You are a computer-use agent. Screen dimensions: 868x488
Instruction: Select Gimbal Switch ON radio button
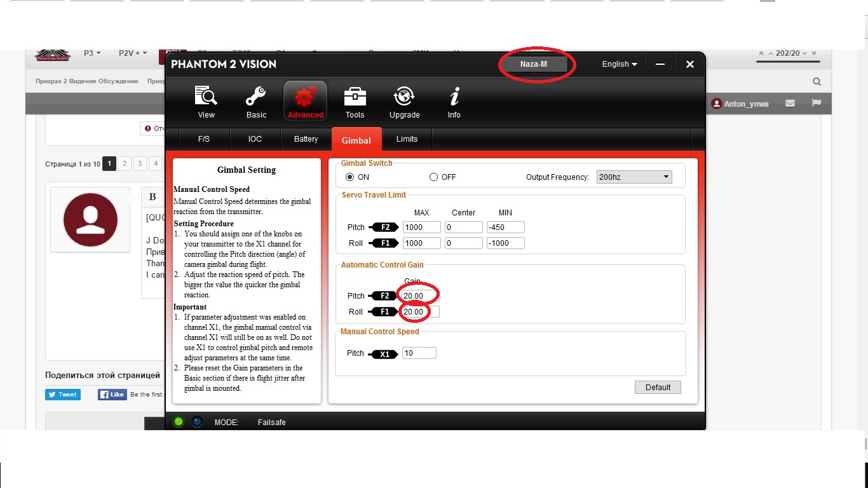349,177
